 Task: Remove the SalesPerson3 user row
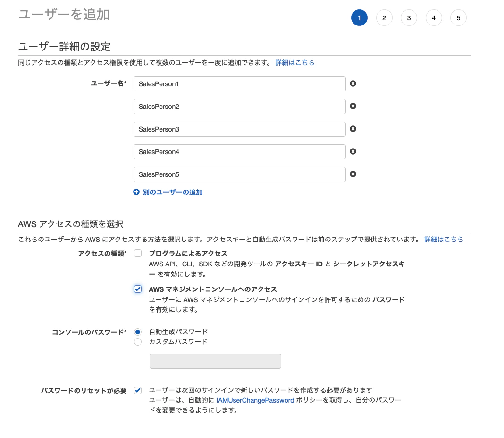353,129
